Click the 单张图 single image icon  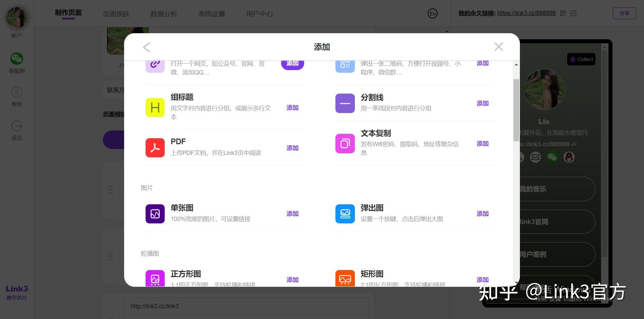pyautogui.click(x=155, y=214)
